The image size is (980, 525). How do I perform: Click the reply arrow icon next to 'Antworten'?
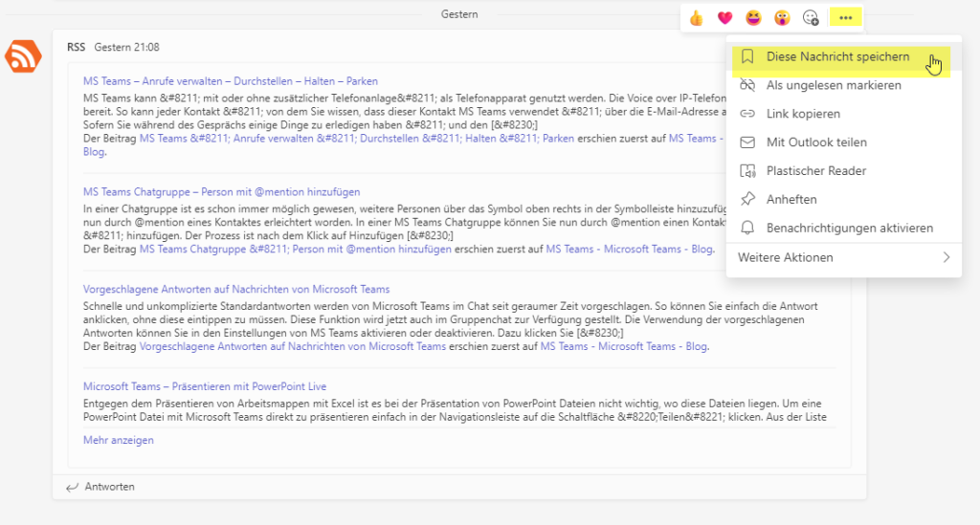(73, 487)
